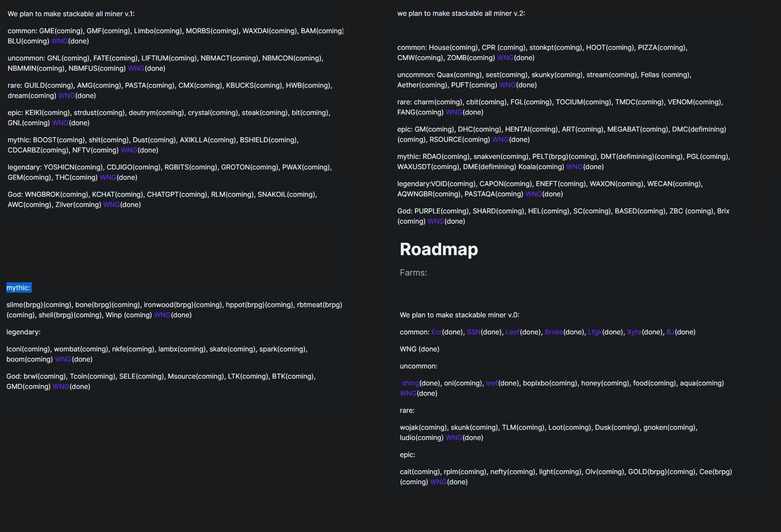
Task: Open the Lfgk link
Action: [595, 332]
